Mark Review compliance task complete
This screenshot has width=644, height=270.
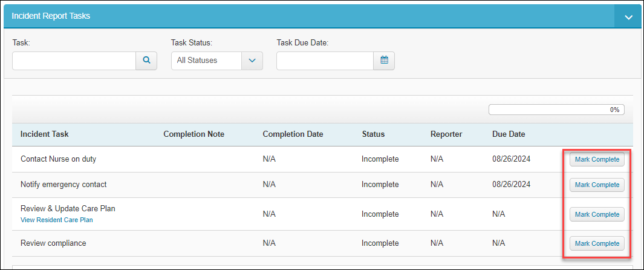click(x=597, y=243)
